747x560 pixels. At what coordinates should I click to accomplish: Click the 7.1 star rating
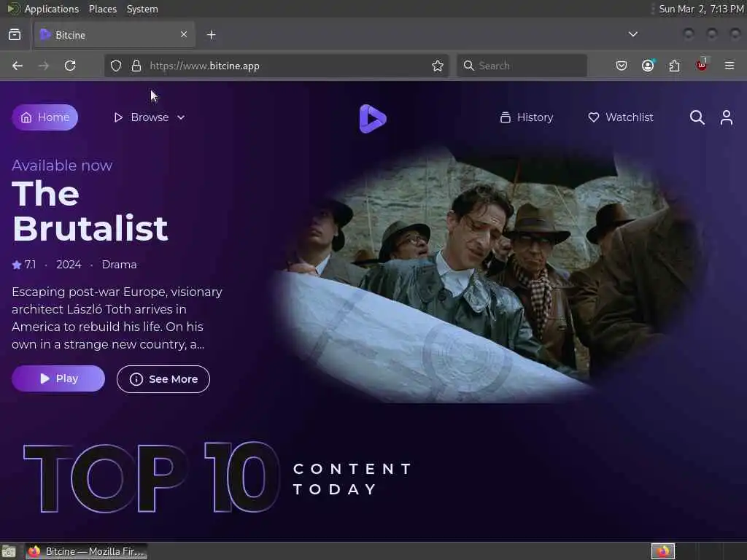24,265
